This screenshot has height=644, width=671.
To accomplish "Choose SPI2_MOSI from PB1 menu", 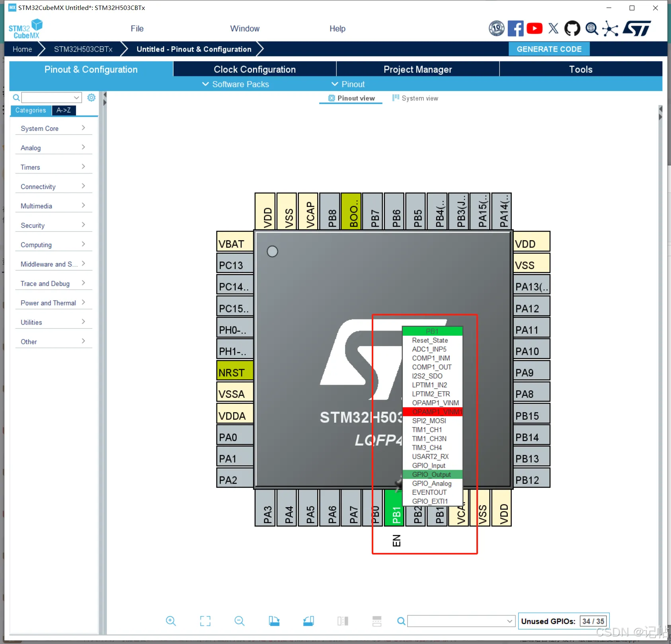I will [433, 421].
